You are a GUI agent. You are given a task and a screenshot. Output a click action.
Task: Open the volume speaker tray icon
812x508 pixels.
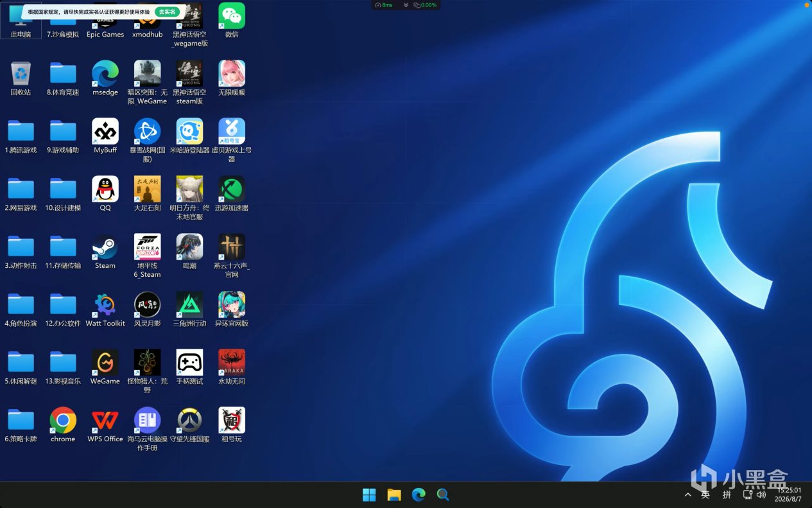(x=761, y=495)
